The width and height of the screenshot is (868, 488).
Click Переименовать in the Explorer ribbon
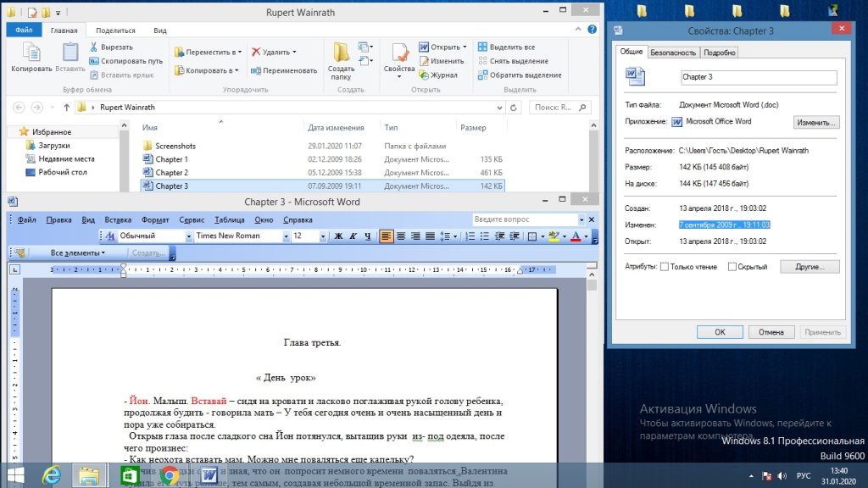284,70
